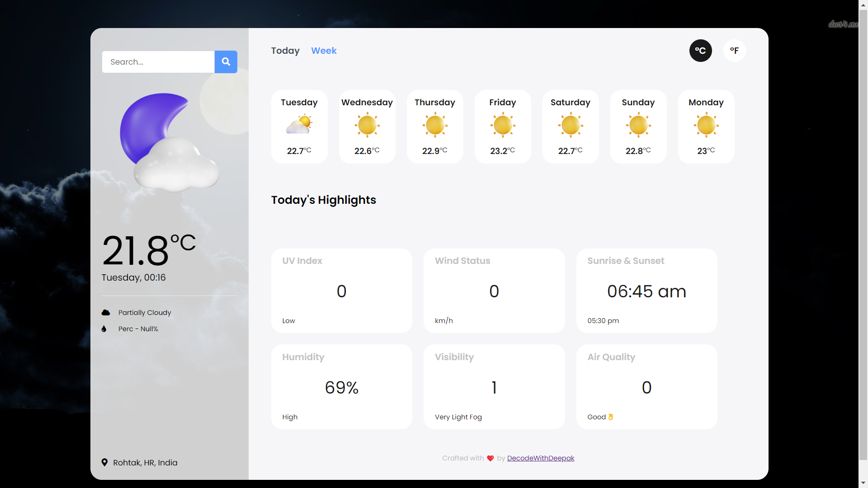Screen dimensions: 868x488
Task: Click the magnifier search button
Action: click(x=226, y=62)
